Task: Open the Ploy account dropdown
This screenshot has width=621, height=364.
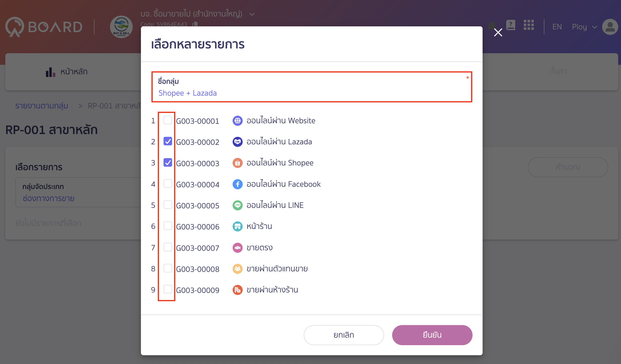Action: pos(584,27)
